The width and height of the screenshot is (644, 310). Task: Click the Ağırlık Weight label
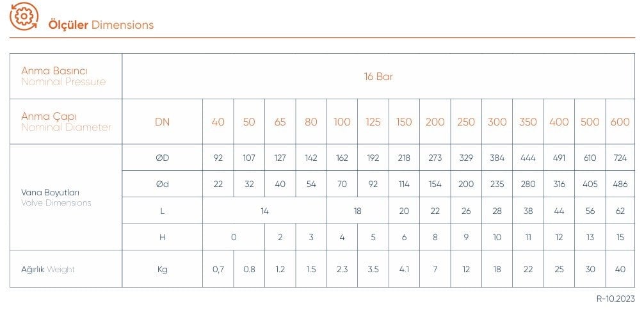tap(48, 270)
